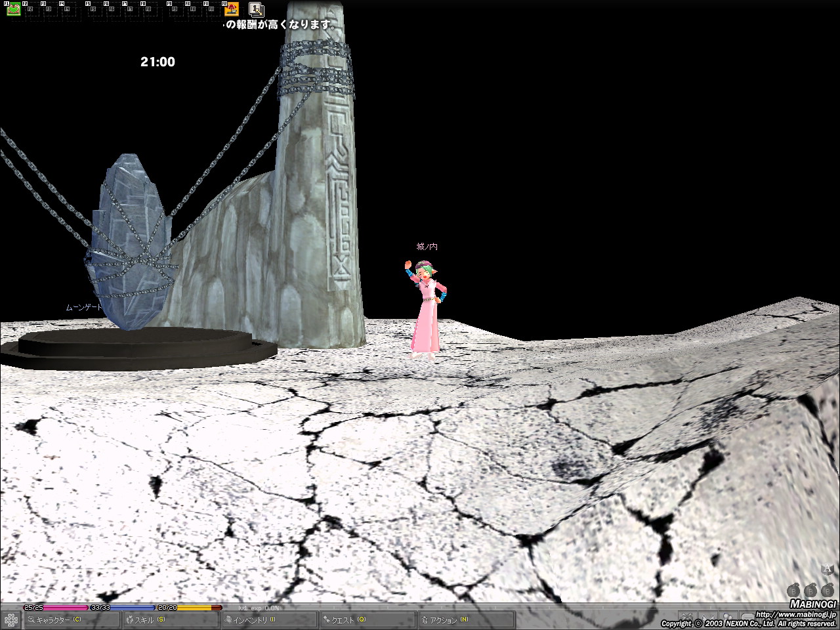Click the leftmost B bomb icon
The width and height of the screenshot is (840, 630).
(793, 591)
